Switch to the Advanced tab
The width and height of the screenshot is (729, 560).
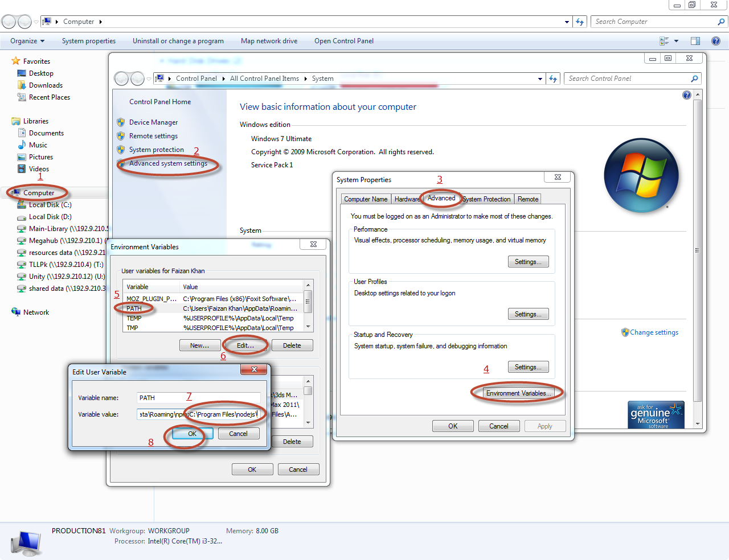(441, 198)
